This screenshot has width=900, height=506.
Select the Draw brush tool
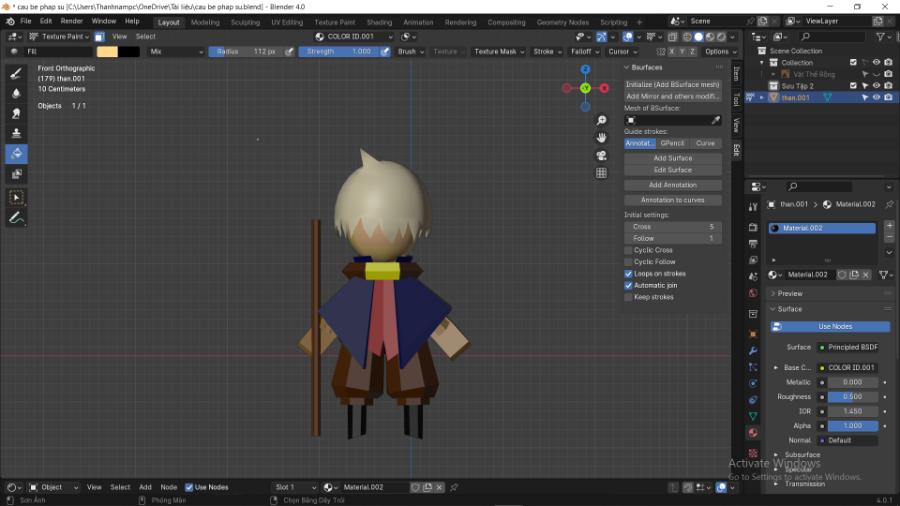coord(16,73)
